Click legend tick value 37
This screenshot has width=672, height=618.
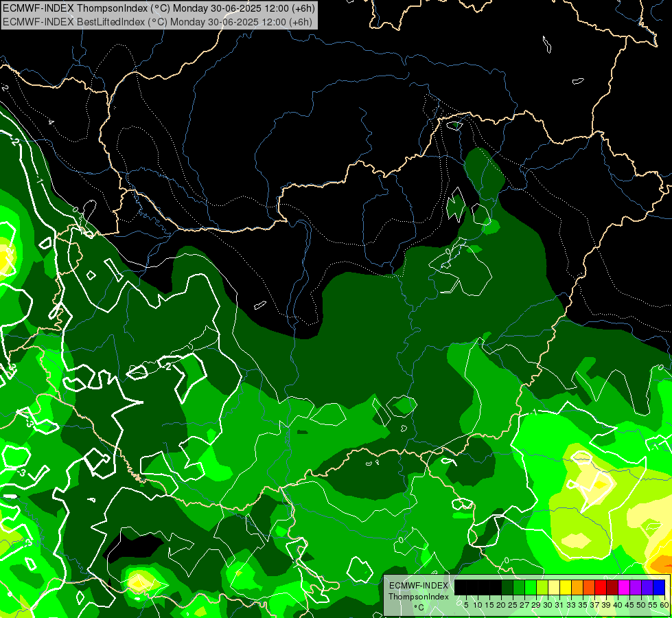(x=595, y=605)
